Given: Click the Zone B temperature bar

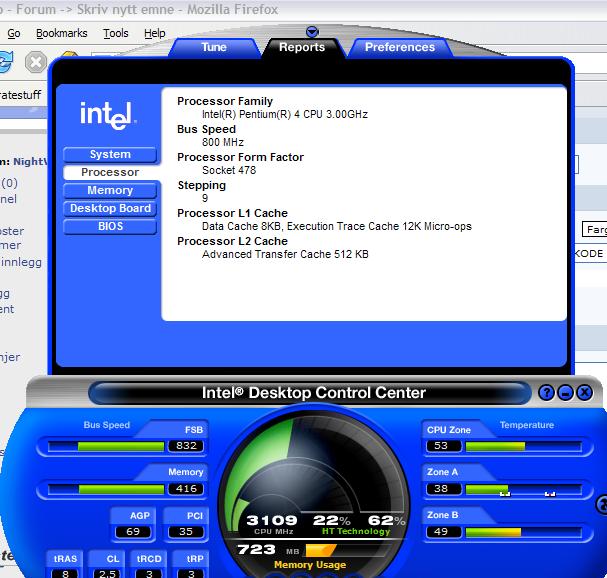Looking at the screenshot, I should click(523, 533).
